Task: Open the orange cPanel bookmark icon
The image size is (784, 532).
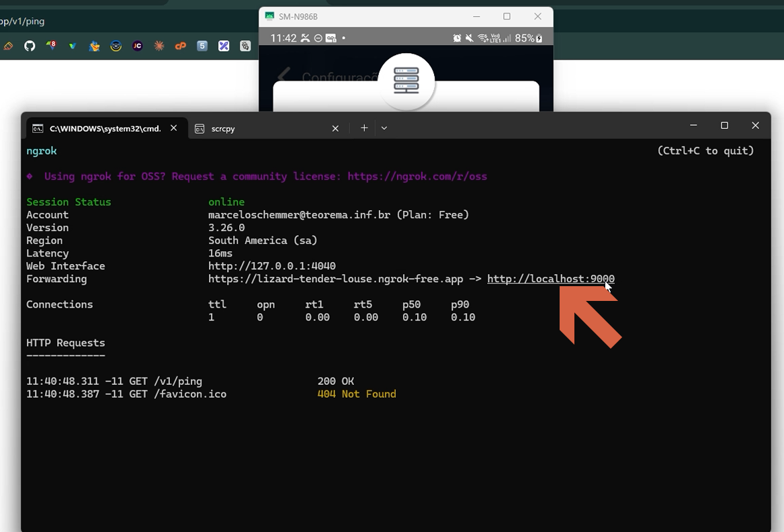Action: (x=181, y=46)
